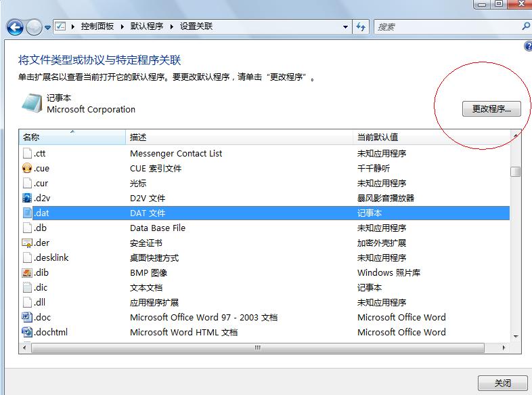532x395 pixels.
Task: Click inside the 搜索 search field
Action: pos(448,26)
